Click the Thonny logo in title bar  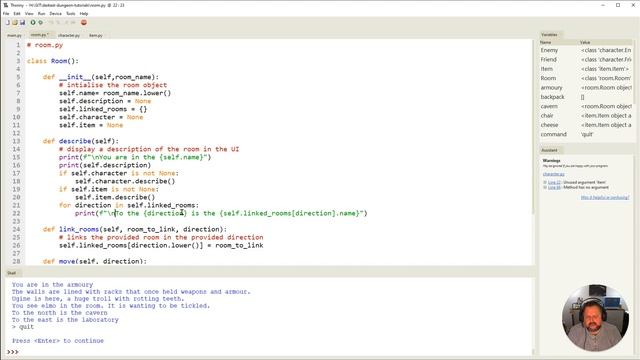pos(5,5)
